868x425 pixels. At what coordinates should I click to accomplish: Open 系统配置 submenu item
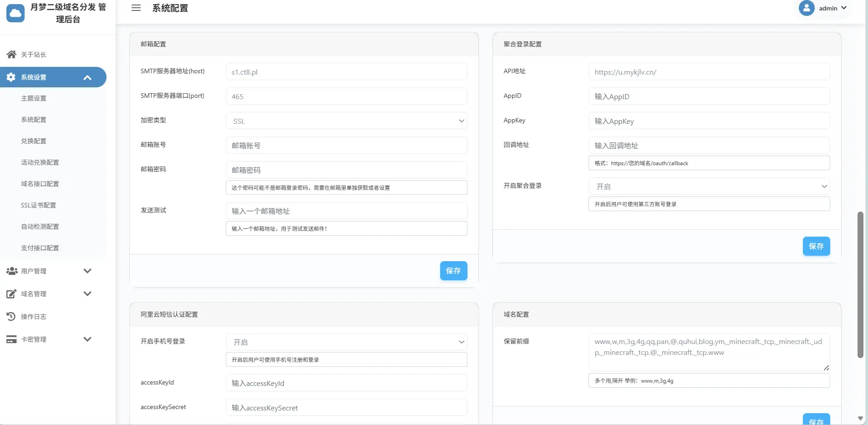pos(34,120)
